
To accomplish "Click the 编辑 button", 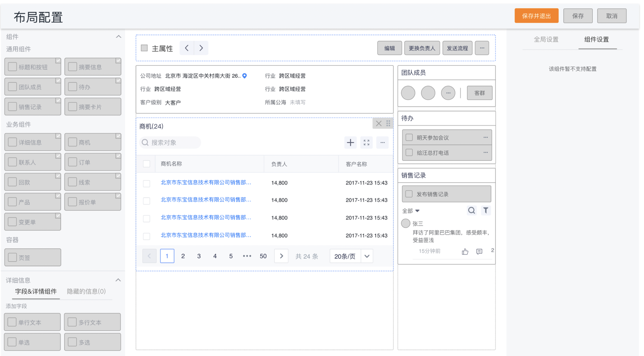I will (x=390, y=48).
